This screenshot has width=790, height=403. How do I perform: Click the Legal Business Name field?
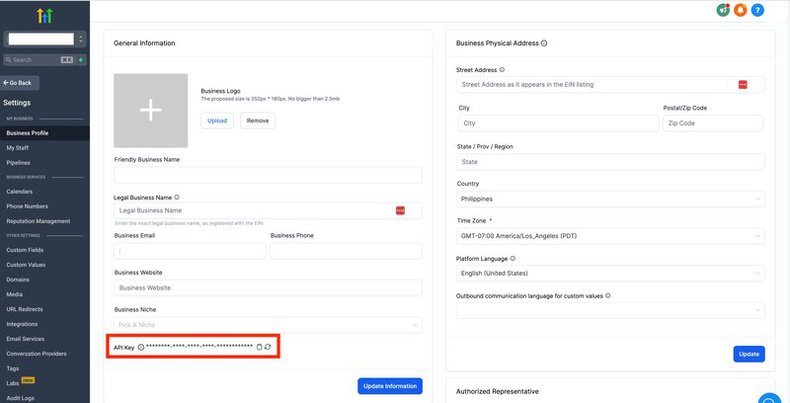coord(268,211)
